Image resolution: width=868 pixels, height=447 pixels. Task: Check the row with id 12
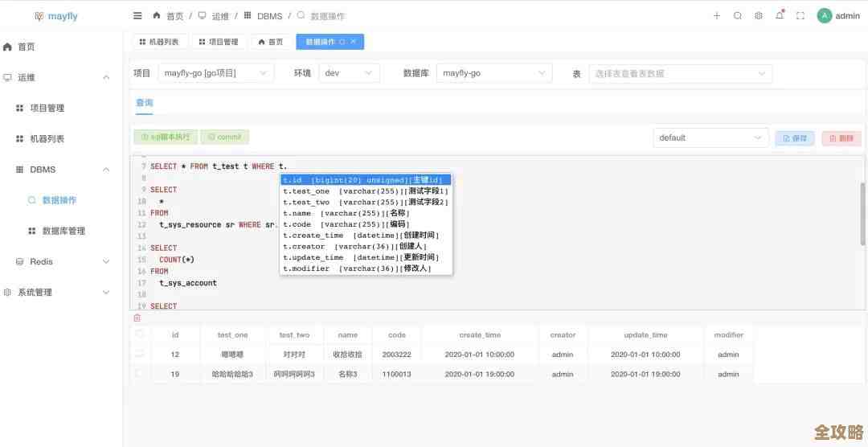[x=140, y=354]
